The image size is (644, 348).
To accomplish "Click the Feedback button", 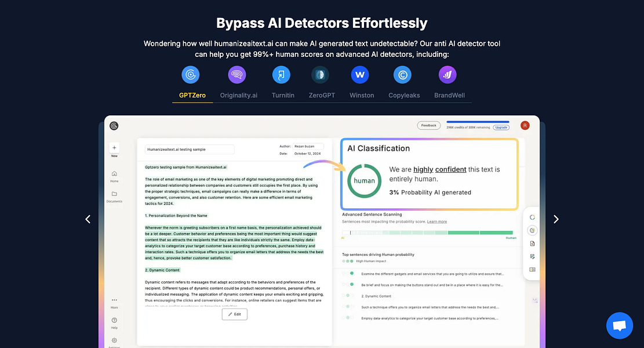I will (x=429, y=125).
